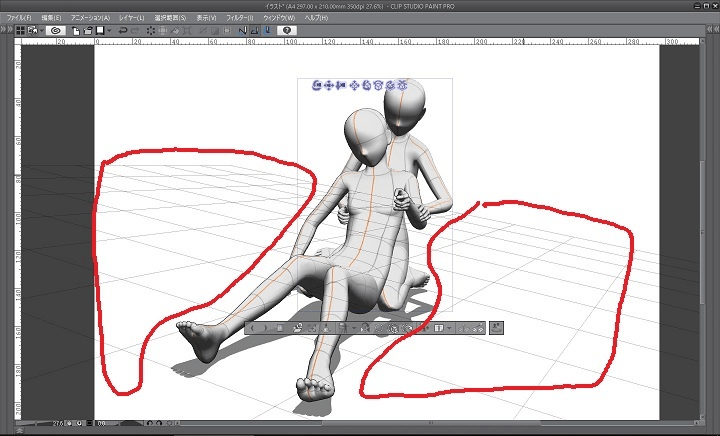Select next 3D object arrow in launcher
The image size is (720, 436).
coord(266,327)
